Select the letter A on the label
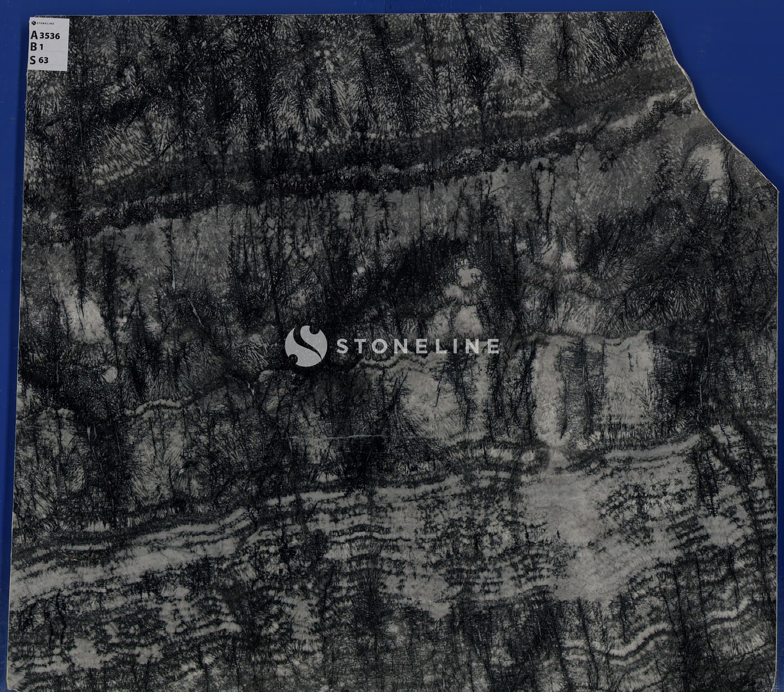The width and height of the screenshot is (784, 692). tap(34, 35)
